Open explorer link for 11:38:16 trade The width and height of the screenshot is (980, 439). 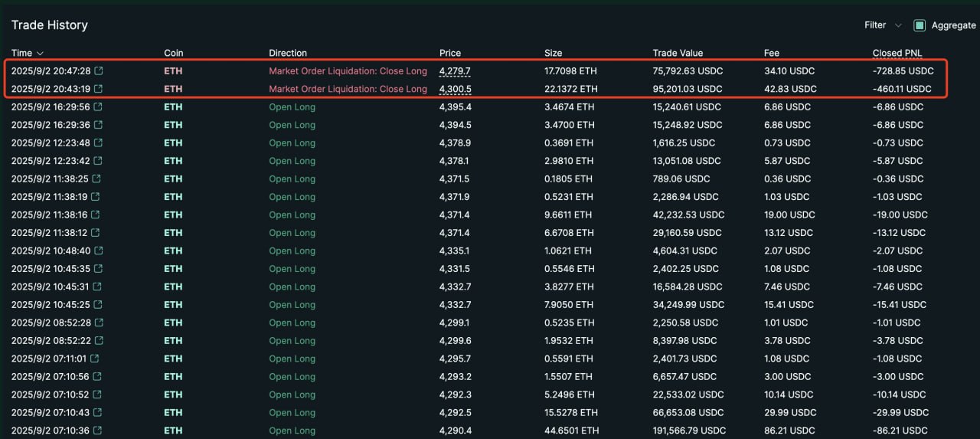(96, 215)
